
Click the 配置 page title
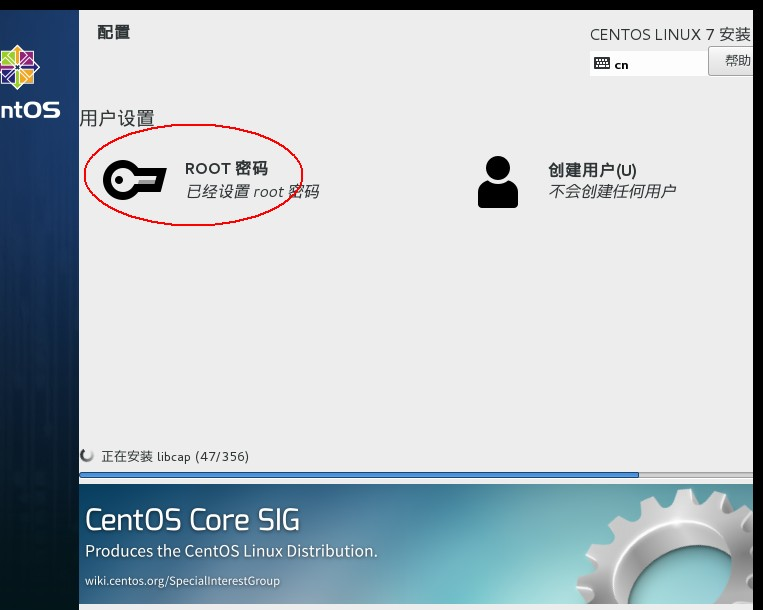pyautogui.click(x=114, y=33)
